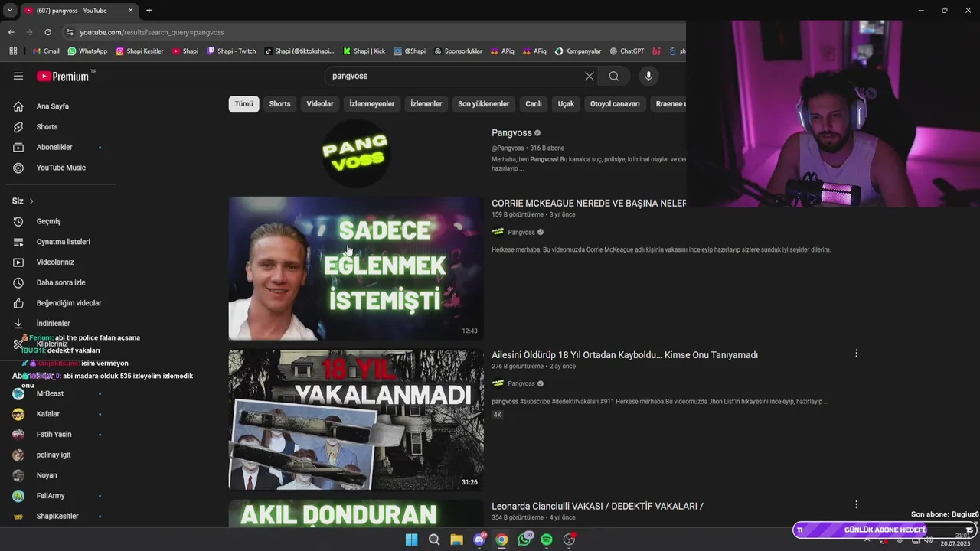Select the Canlı filter chip
Viewport: 980px width, 551px height.
coord(534,104)
